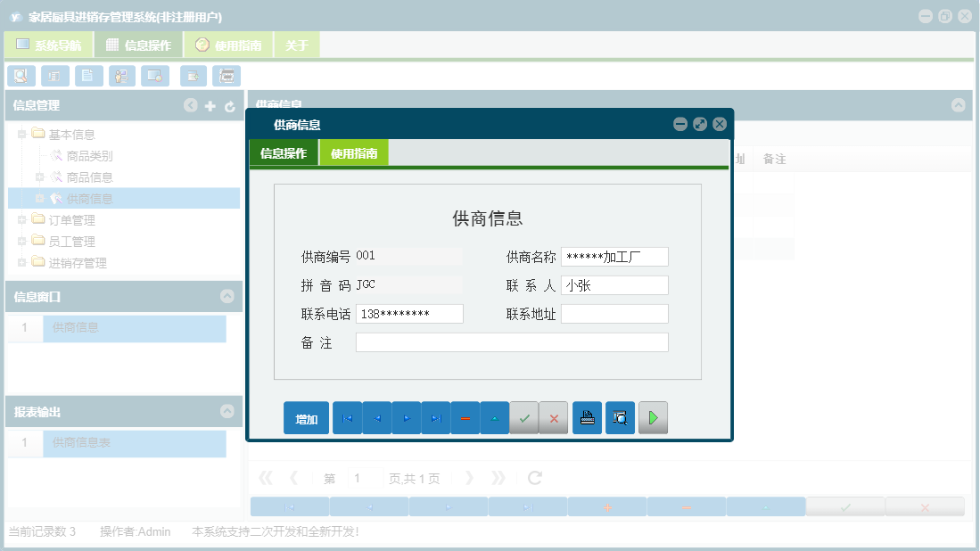Go to next record in 供商信息 dialog
Image resolution: width=980 pixels, height=551 pixels.
coord(407,418)
